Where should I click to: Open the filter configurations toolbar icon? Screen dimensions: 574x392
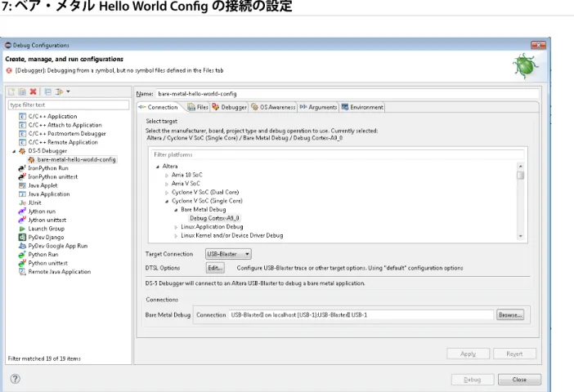point(59,91)
